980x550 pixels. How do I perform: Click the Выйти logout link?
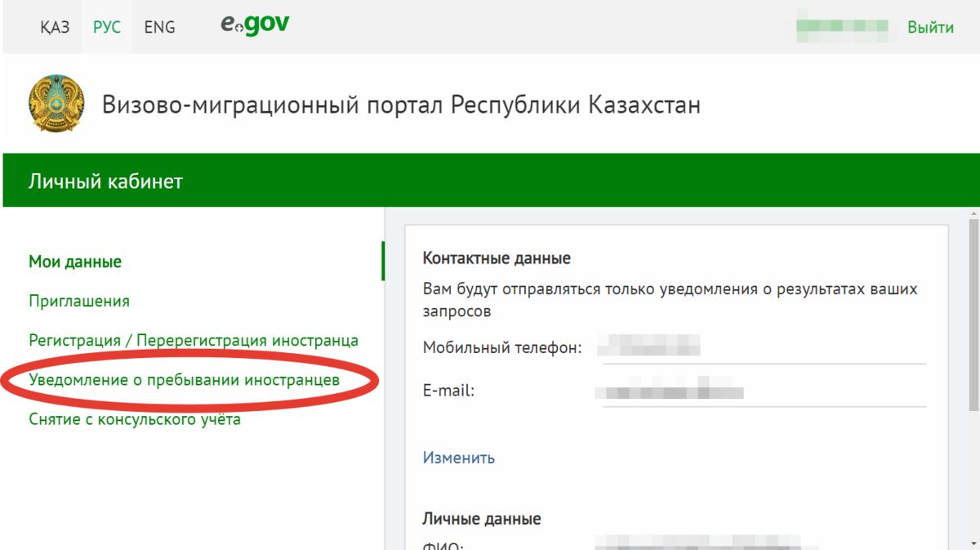(x=930, y=27)
